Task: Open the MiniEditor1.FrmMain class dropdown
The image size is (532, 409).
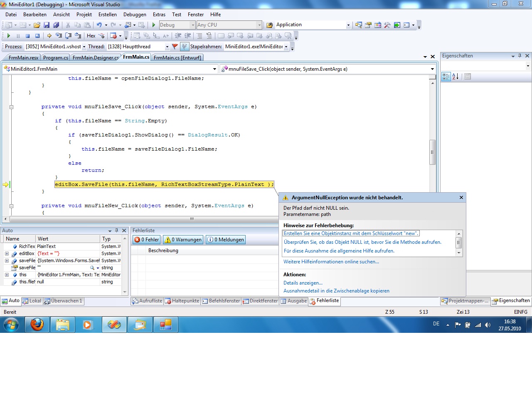Action: 215,69
